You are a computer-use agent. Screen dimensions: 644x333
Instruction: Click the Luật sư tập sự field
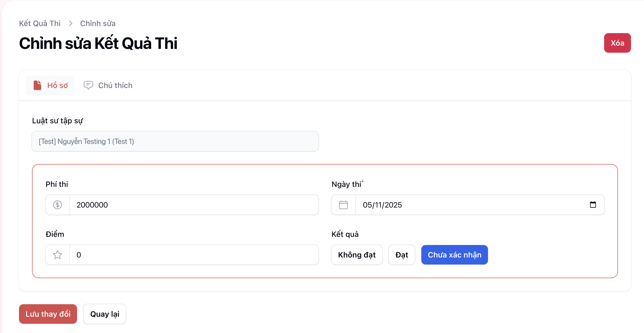(x=175, y=141)
